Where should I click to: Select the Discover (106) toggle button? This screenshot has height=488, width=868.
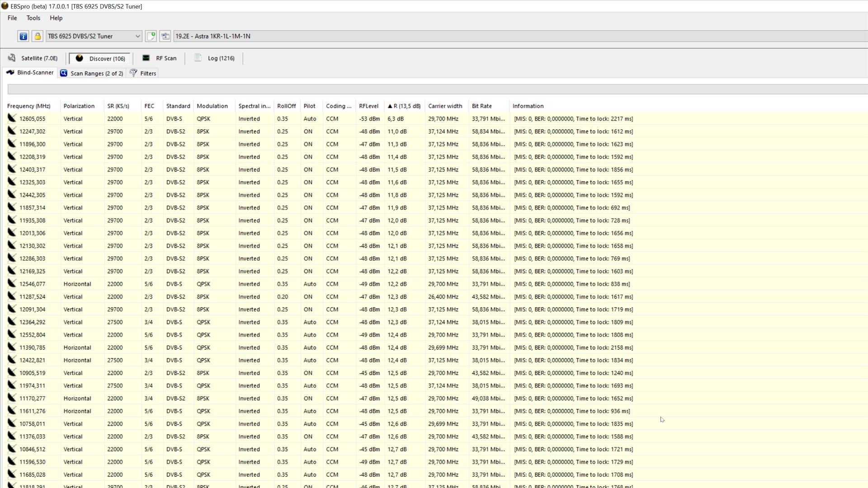(100, 58)
